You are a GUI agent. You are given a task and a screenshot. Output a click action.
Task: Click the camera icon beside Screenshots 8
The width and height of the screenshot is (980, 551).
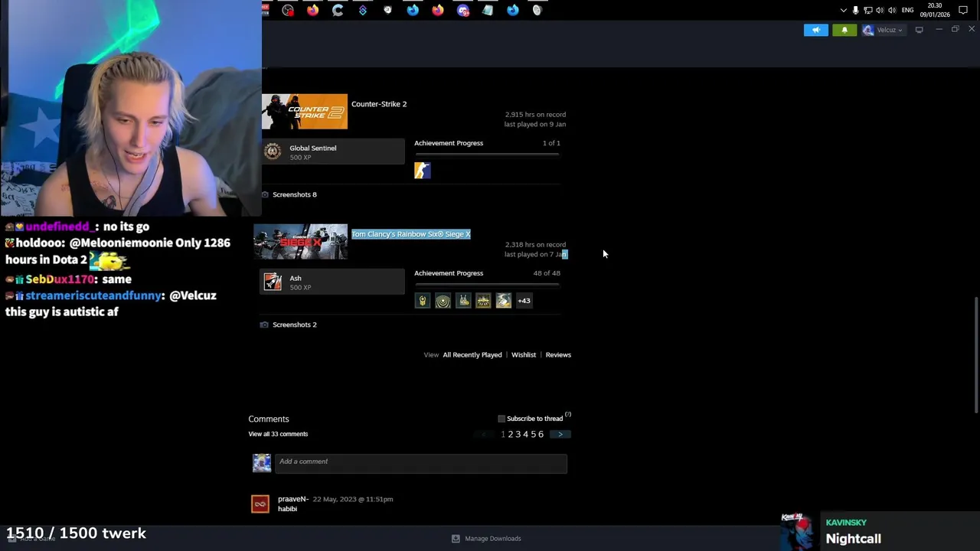tap(265, 194)
